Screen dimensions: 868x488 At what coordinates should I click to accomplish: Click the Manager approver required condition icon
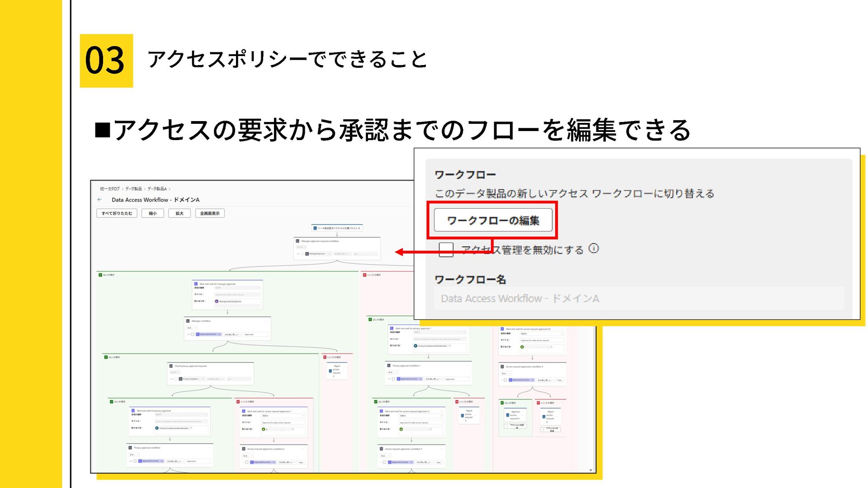coord(297,241)
